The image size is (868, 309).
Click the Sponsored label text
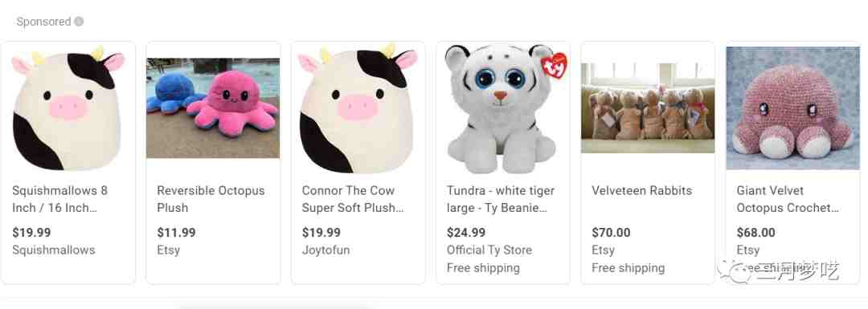(43, 22)
